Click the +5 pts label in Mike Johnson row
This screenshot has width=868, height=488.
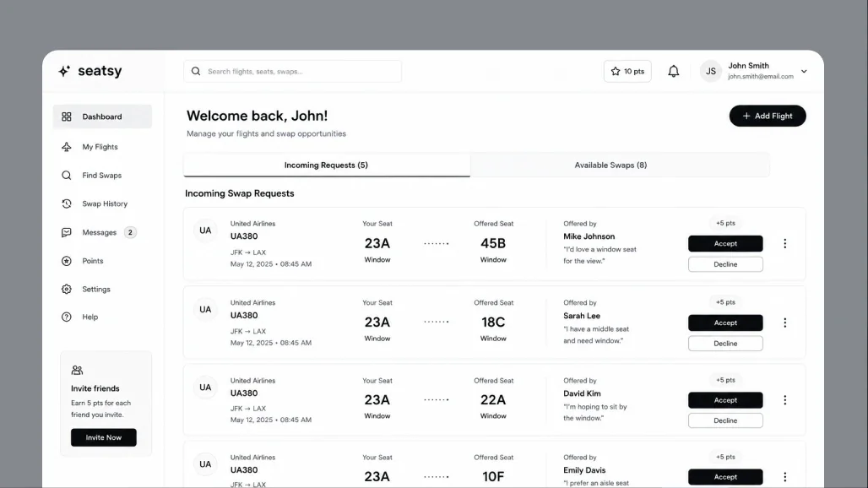point(725,223)
